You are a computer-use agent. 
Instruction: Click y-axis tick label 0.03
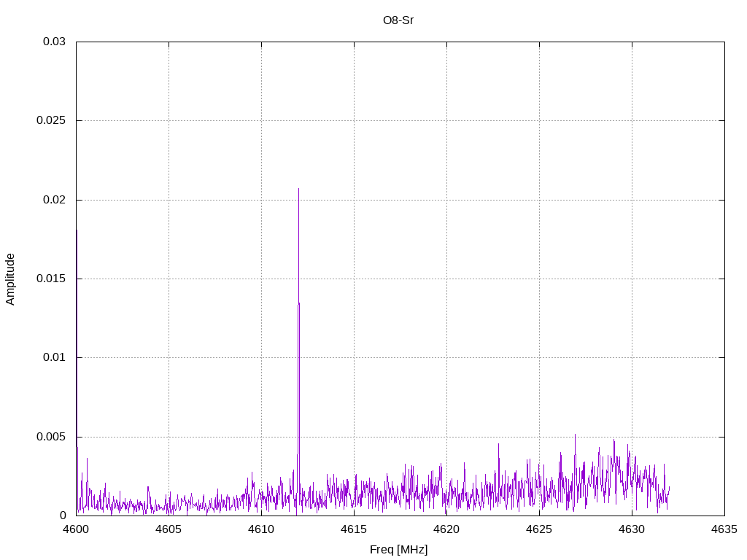tap(54, 42)
